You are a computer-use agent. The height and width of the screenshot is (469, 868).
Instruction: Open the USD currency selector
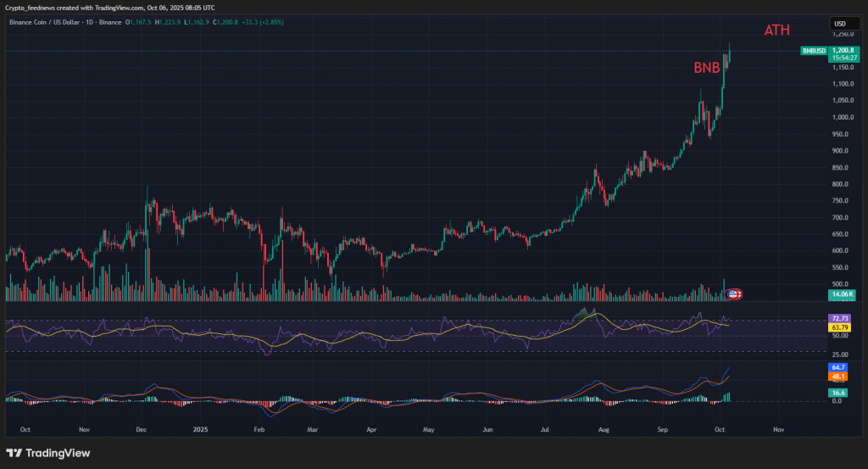click(840, 24)
